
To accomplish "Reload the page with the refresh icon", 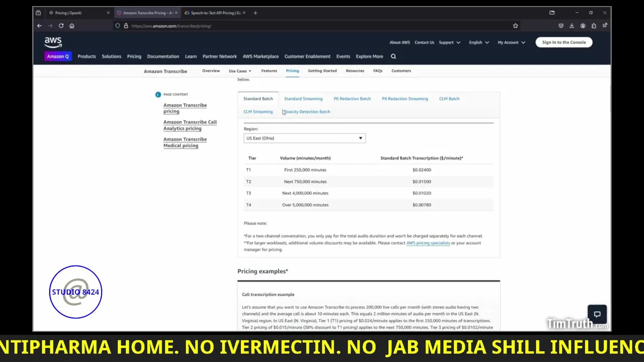I will tap(61, 26).
